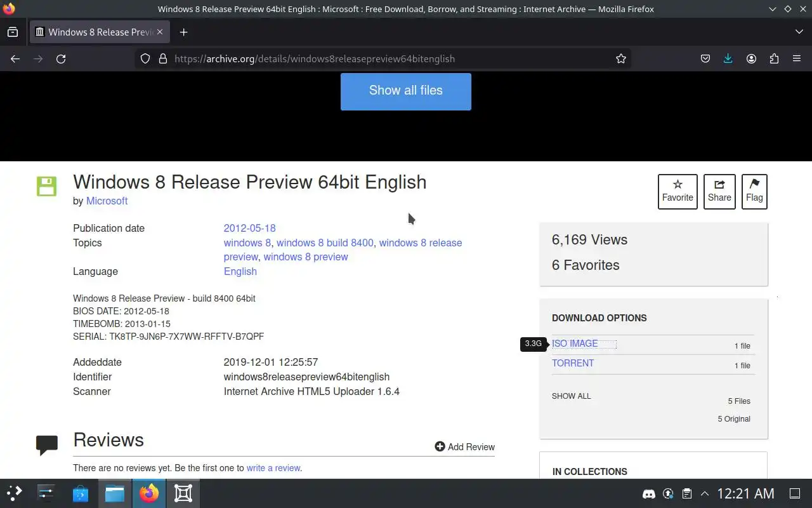Click the identifier windows8releasepreview64bitenglish text
This screenshot has height=508, width=812.
306,377
